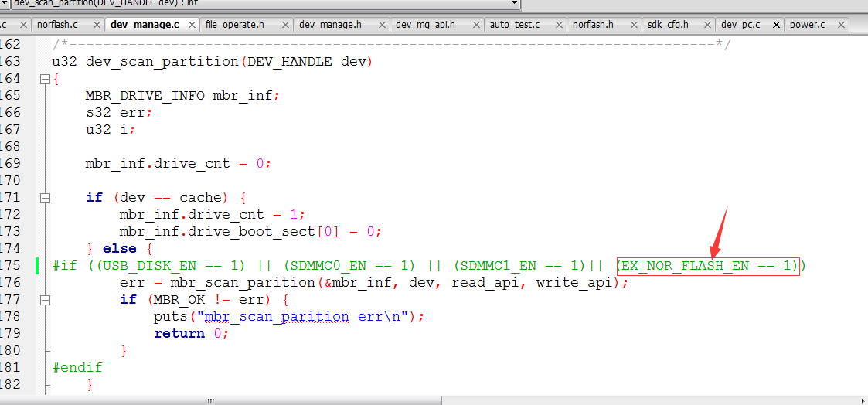The width and height of the screenshot is (868, 405).
Task: Close the power.c tab
Action: click(842, 25)
